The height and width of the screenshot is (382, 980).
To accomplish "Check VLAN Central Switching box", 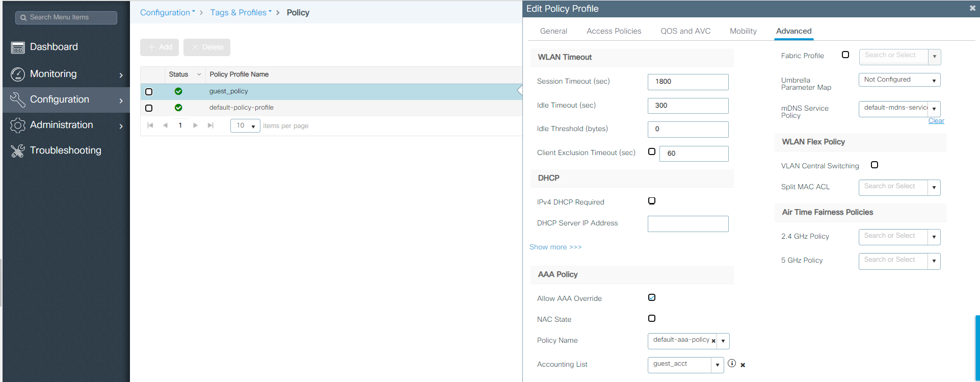I will (x=875, y=165).
